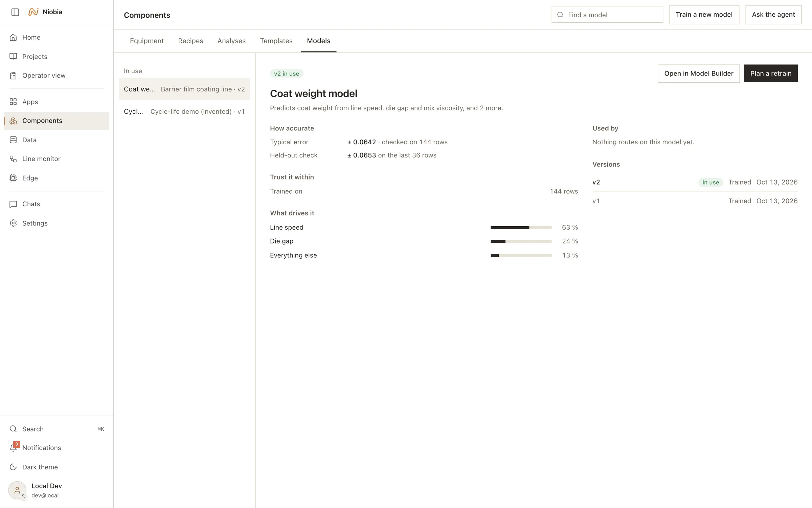Collapse the sidebar with the panel icon
Screen dimensions: 812x508
click(x=15, y=12)
